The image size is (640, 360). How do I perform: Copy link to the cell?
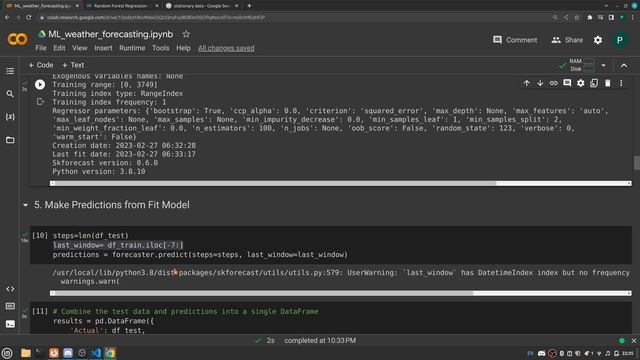[x=553, y=83]
